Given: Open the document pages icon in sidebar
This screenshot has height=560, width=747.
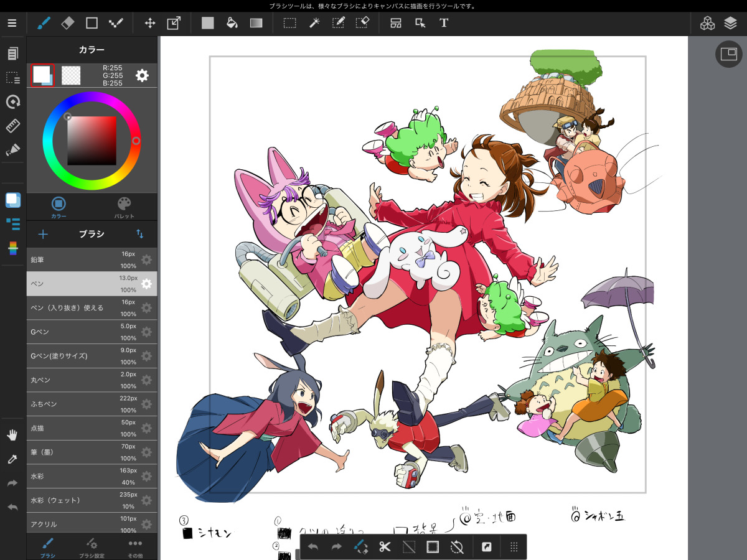Looking at the screenshot, I should 12,54.
